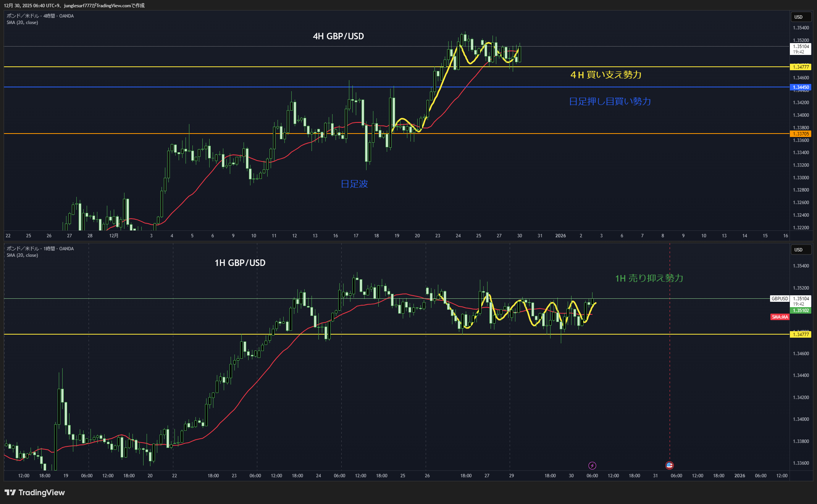Select the '4H 買い支え勢力' text annotation
The image size is (817, 504).
(x=606, y=75)
